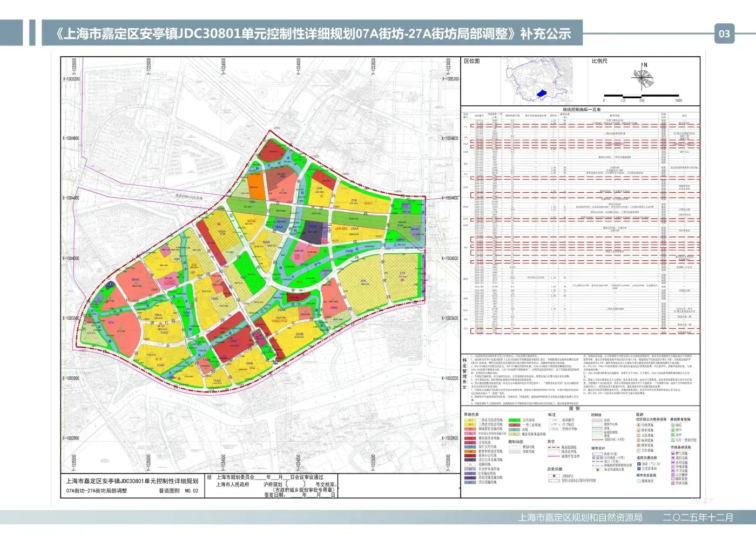The height and width of the screenshot is (534, 756).
Task: Click the 地块控制指标一览表 table title
Action: [581, 110]
